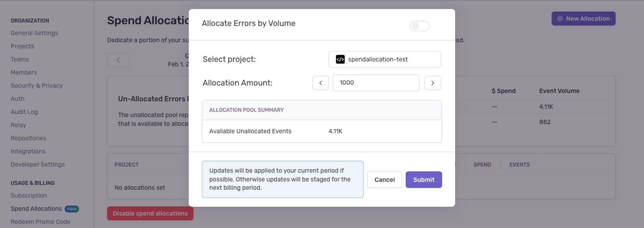The image size is (644, 228).
Task: Cancel the allocation dialog
Action: point(384,179)
